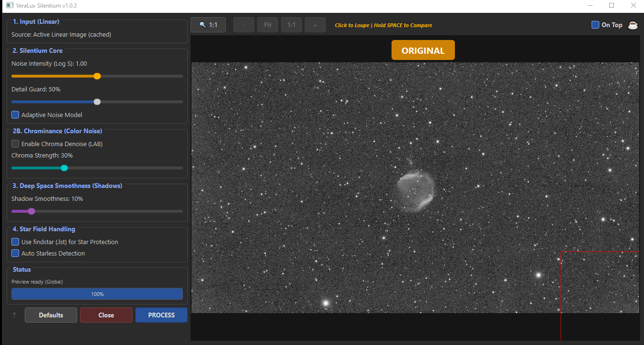The width and height of the screenshot is (644, 345).
Task: Click the VeraLux Silentium app icon in title bar
Action: [10, 5]
